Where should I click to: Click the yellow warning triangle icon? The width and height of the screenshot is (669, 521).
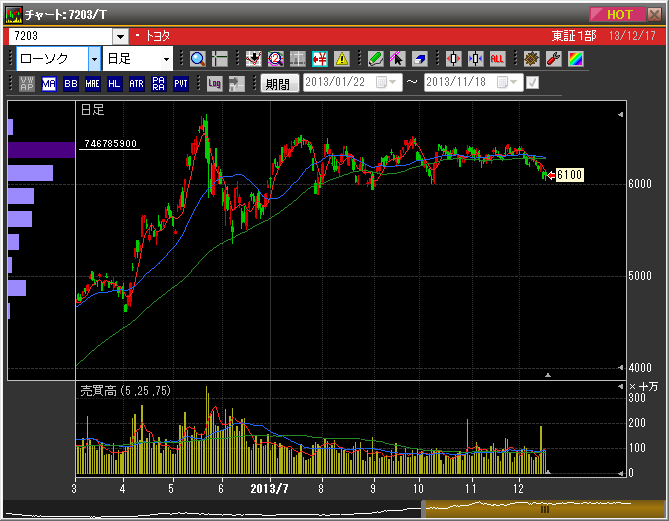[342, 59]
